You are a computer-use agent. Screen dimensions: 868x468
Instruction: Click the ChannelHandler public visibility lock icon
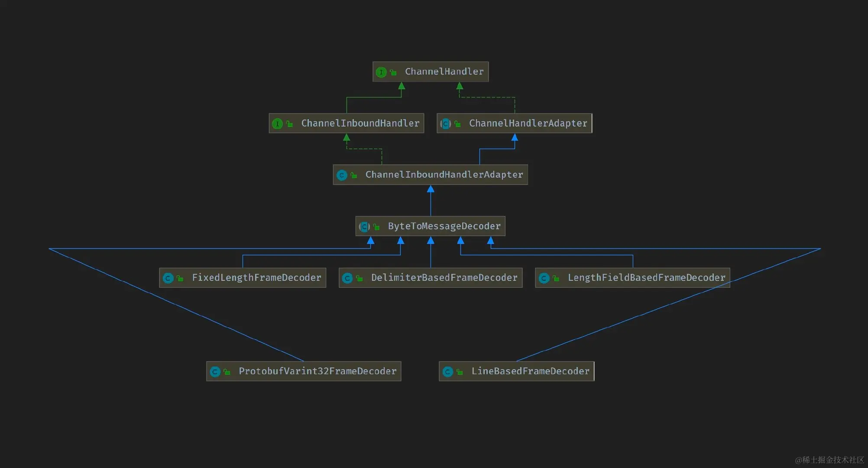(x=393, y=72)
